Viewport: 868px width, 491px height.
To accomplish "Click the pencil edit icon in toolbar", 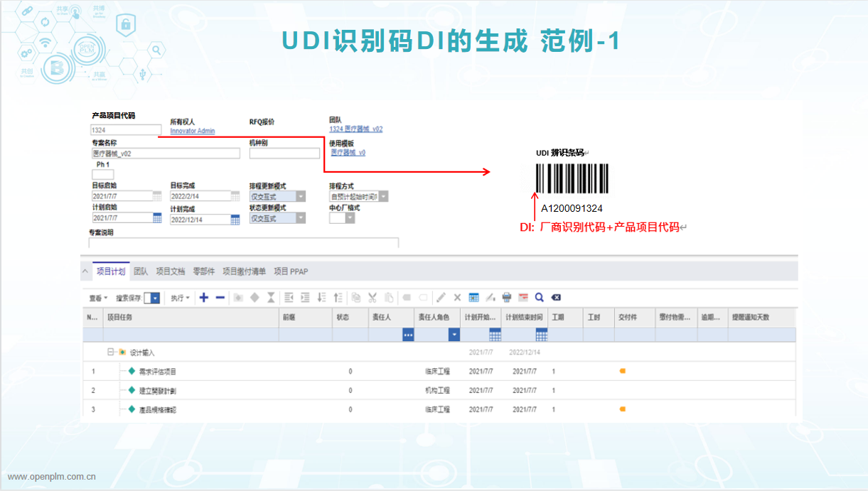I will (441, 298).
